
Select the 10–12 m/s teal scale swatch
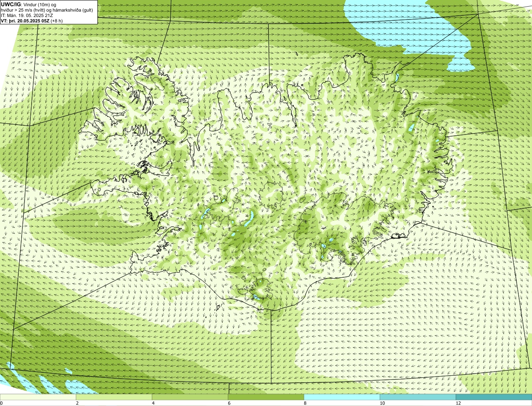tap(418, 397)
